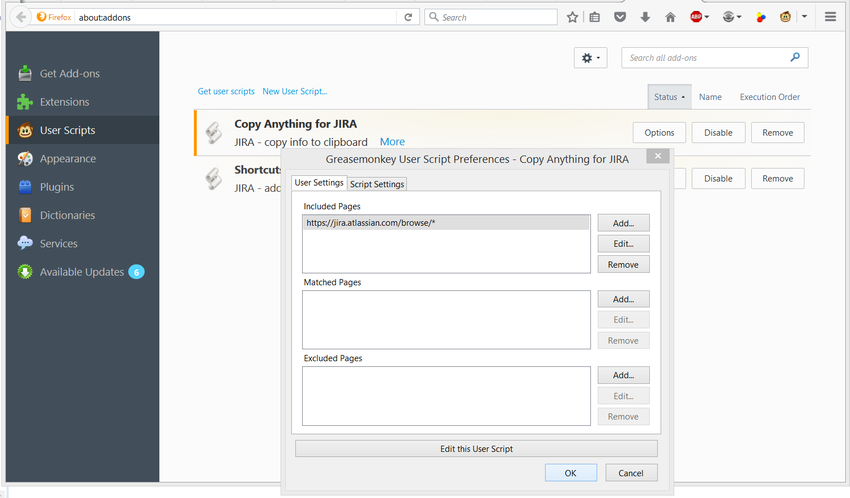Screen dimensions: 850x498
Task: Remove the selected Included Pages entry
Action: [x=623, y=264]
